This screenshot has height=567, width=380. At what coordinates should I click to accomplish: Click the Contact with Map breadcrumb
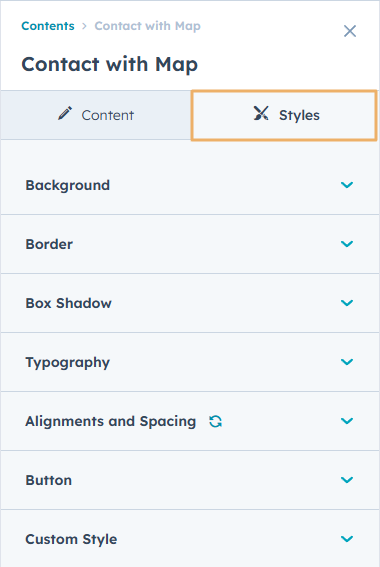[x=148, y=26]
